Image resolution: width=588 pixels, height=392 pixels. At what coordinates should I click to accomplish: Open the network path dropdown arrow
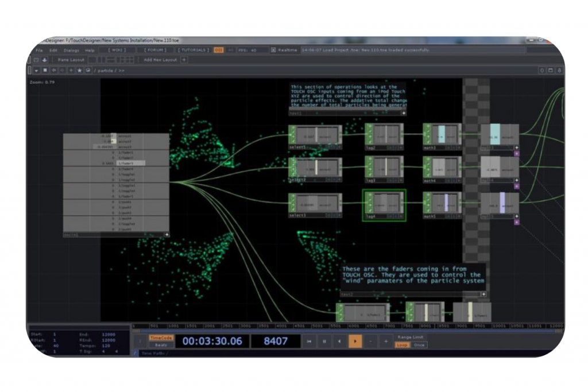click(36, 70)
